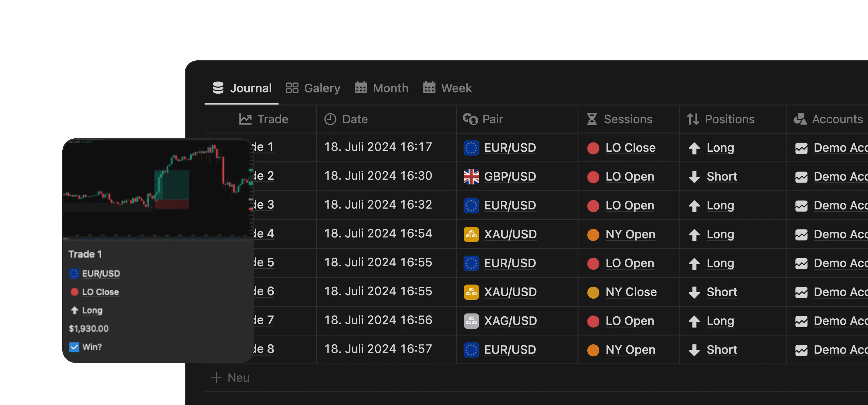Open Demo Acc in the 16:32 row
The width and height of the screenshot is (868, 405).
point(841,206)
